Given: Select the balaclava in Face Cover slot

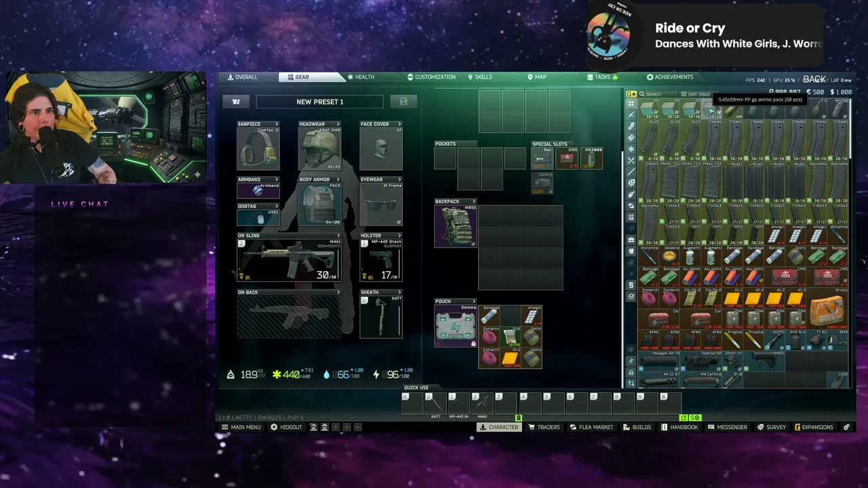Looking at the screenshot, I should click(x=381, y=148).
